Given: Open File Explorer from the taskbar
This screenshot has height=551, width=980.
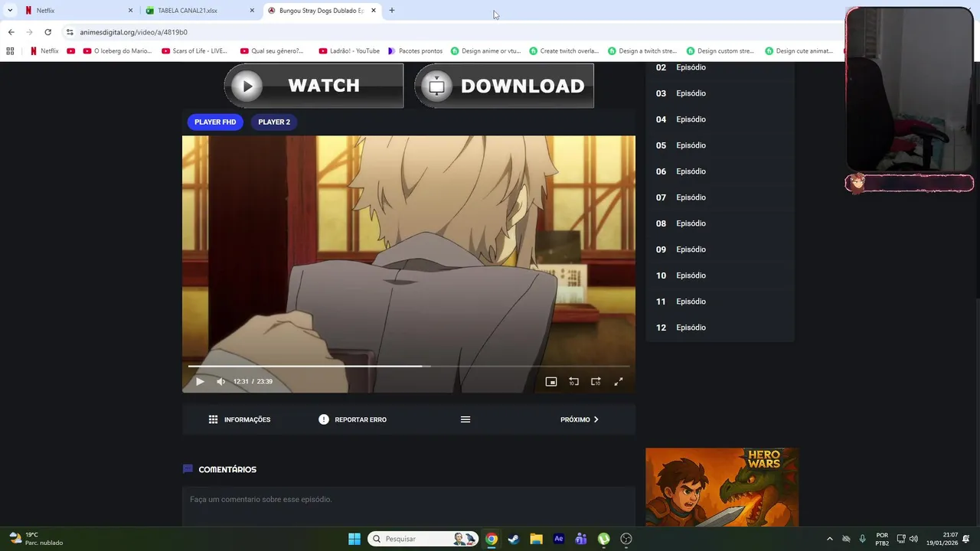Looking at the screenshot, I should point(536,539).
